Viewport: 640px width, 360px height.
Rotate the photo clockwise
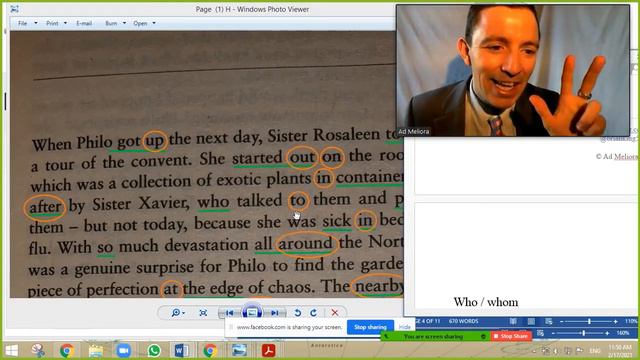tap(313, 313)
